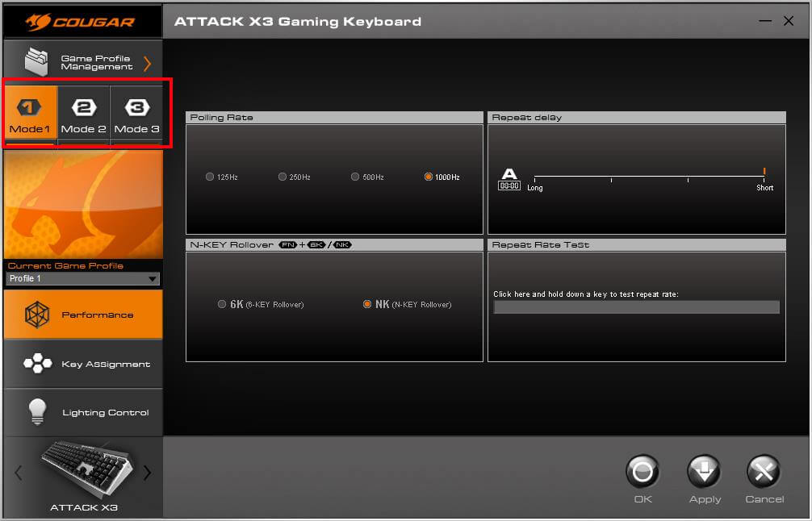This screenshot has height=521, width=812.
Task: Open Game Profile Management folder icon
Action: tap(36, 62)
